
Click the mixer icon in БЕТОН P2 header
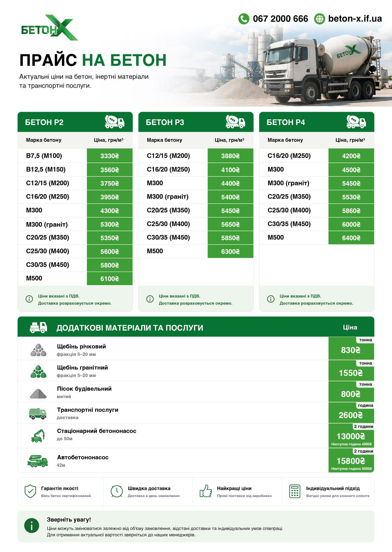(114, 122)
